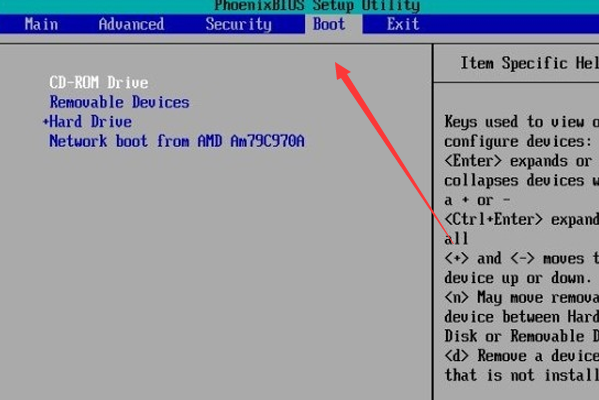The height and width of the screenshot is (400, 599).
Task: Click the '<Enter> expands or' help line
Action: [518, 161]
